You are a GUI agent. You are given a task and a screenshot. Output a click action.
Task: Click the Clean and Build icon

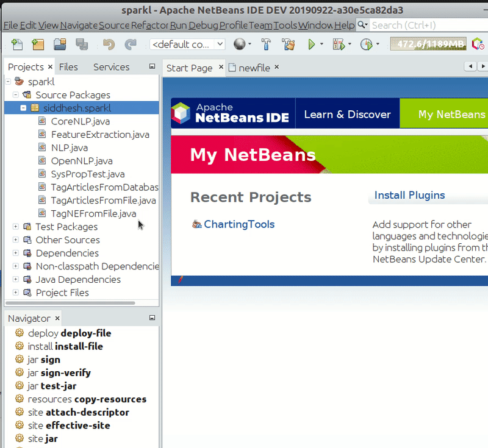point(288,44)
